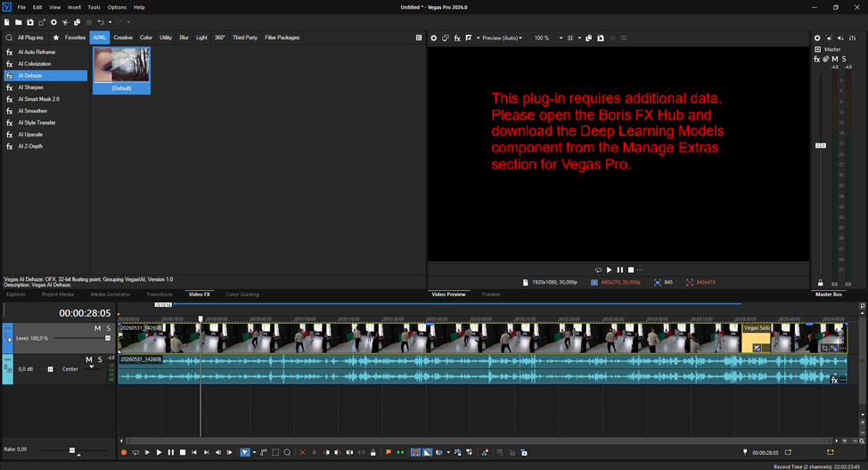Create a new project via toolbar icon
This screenshot has height=470, width=868.
(x=6, y=22)
